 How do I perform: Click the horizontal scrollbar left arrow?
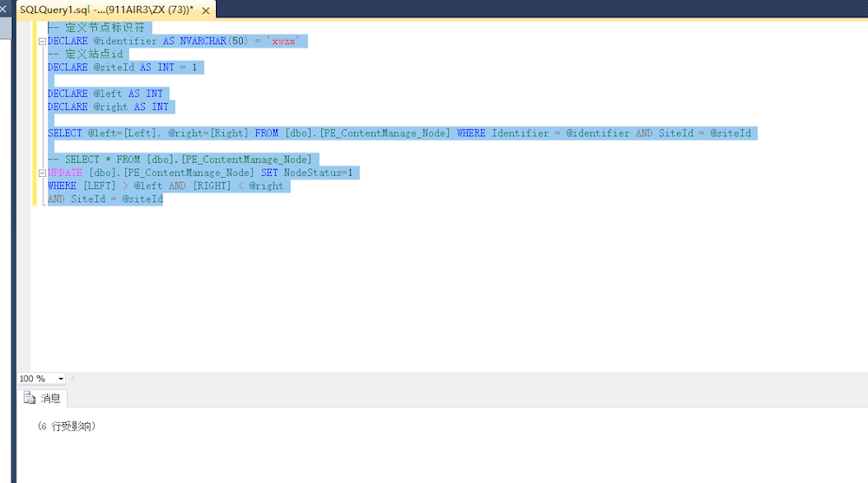tap(73, 379)
